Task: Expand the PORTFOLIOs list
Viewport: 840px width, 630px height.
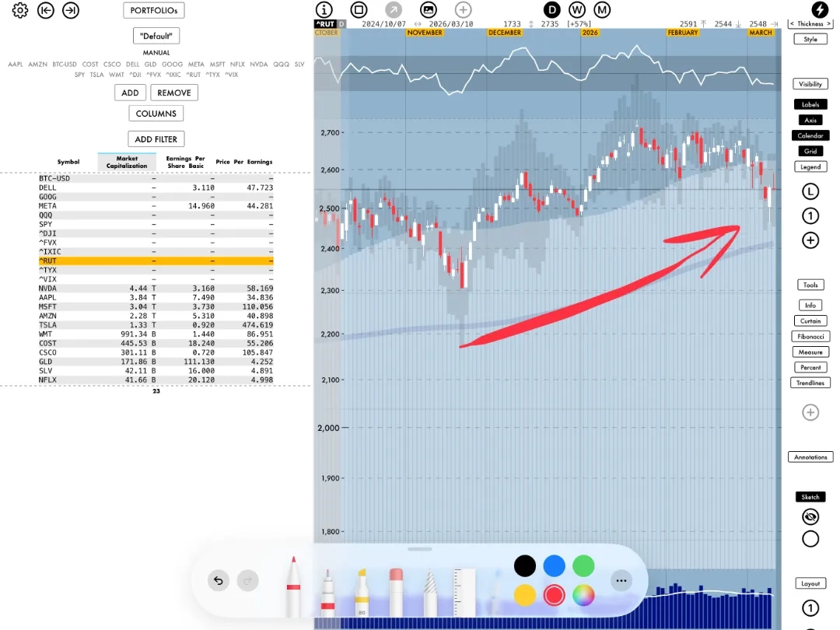Action: [154, 10]
